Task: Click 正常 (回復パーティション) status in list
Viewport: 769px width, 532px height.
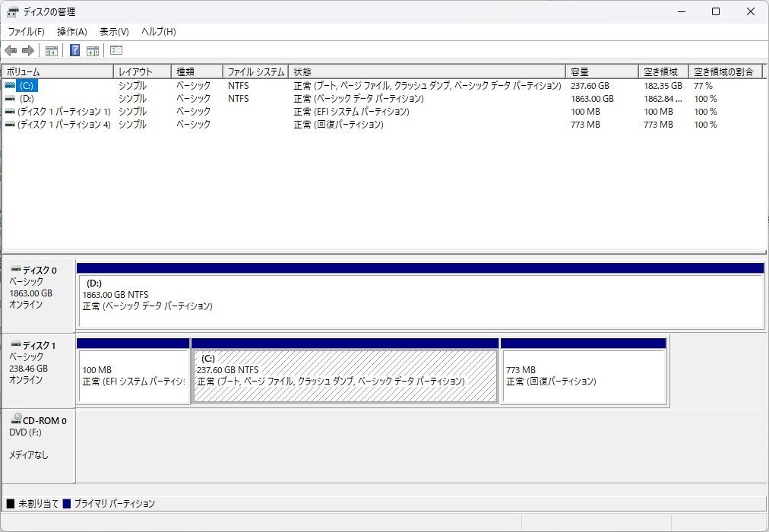Action: point(338,125)
